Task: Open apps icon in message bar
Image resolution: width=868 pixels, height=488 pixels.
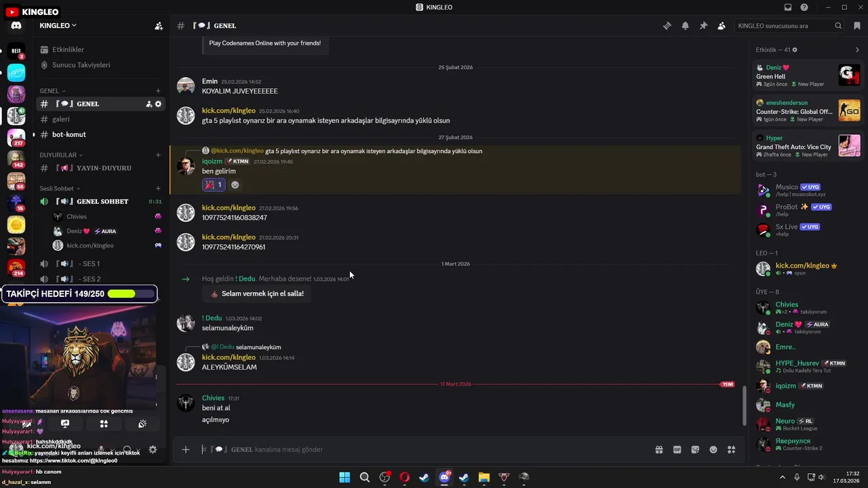Action: (x=731, y=449)
